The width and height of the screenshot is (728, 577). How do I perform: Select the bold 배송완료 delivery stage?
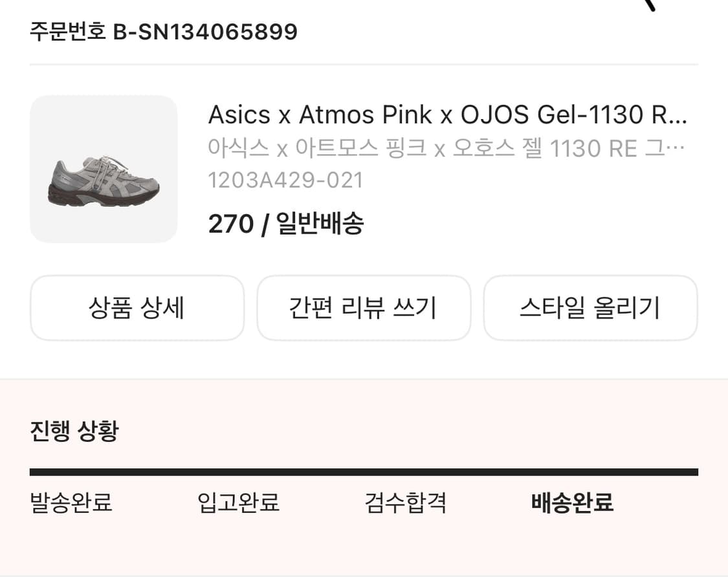pos(572,503)
